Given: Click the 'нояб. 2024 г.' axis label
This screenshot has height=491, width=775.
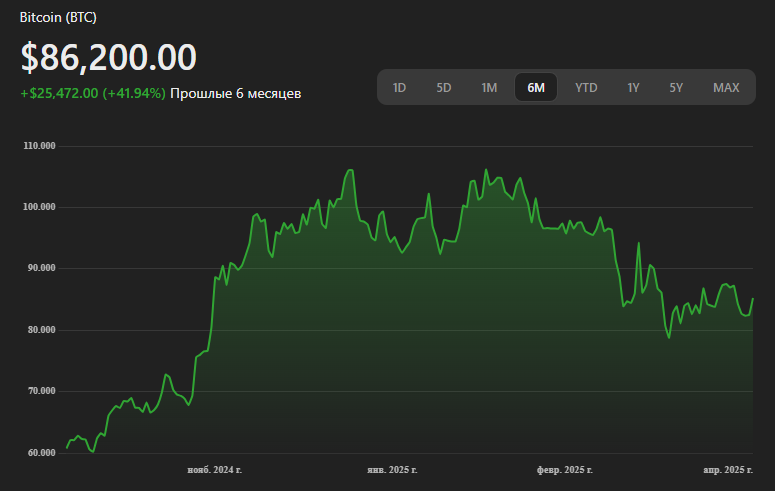Looking at the screenshot, I should coord(215,470).
